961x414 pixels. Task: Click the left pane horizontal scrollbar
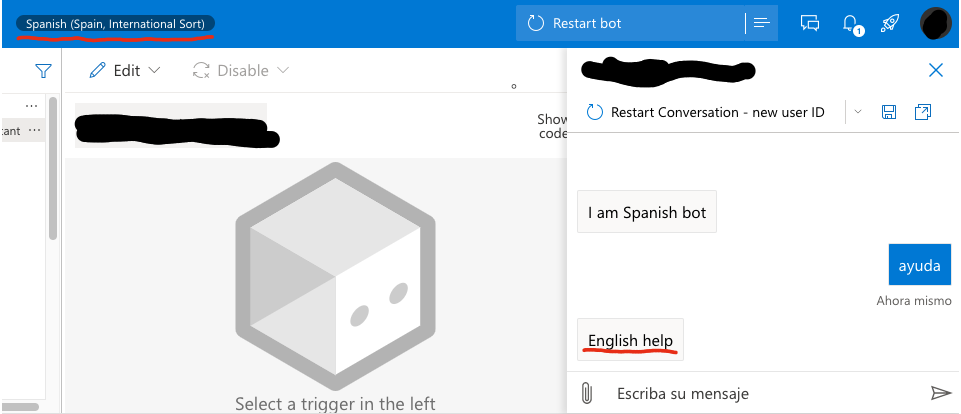point(20,406)
